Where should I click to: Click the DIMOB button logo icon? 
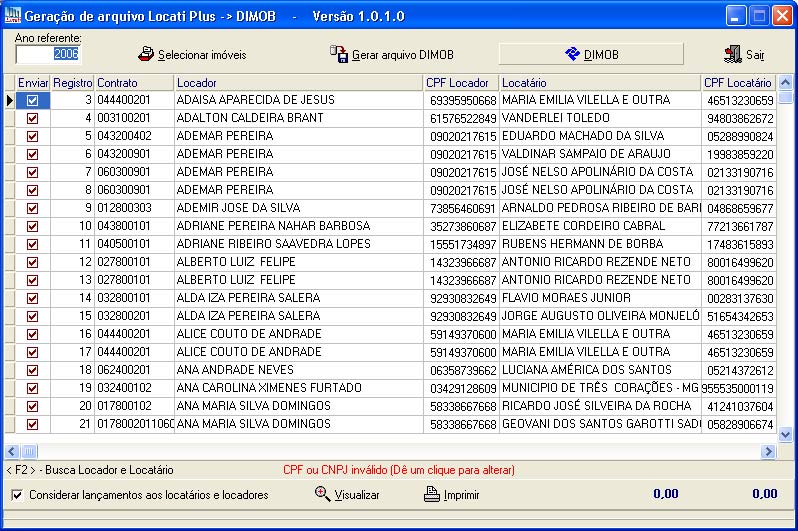(573, 54)
